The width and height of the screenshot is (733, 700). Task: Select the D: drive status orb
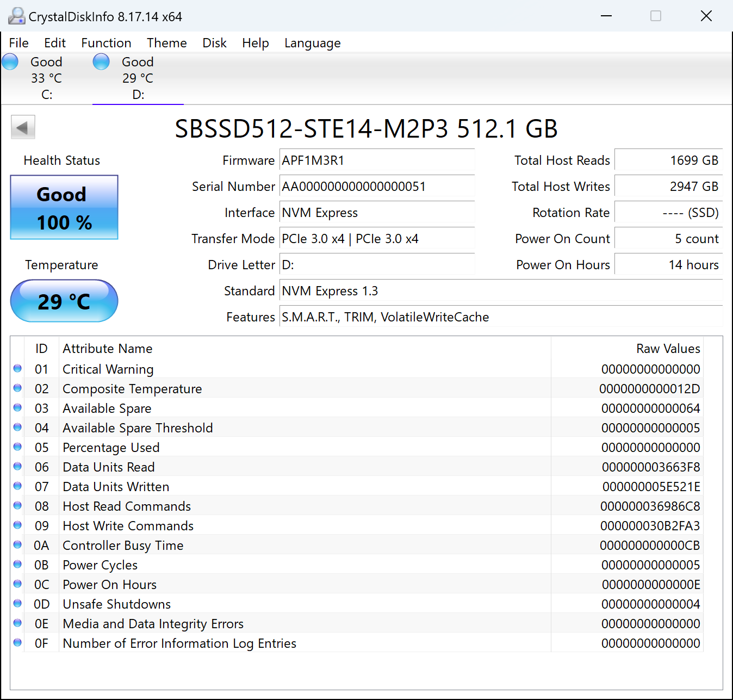click(101, 62)
